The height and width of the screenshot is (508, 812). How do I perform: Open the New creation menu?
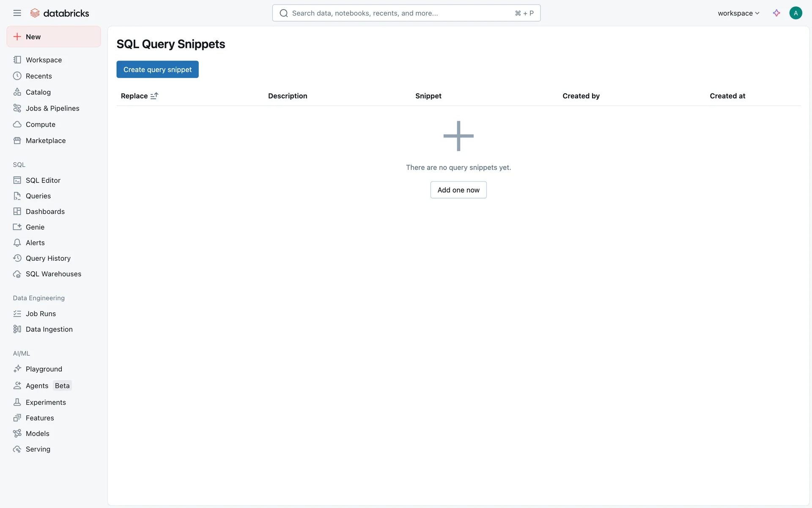pos(54,37)
